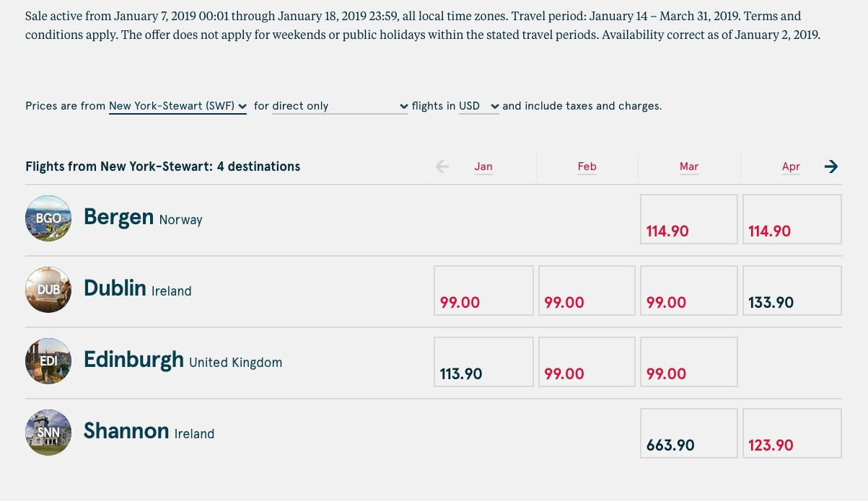The width and height of the screenshot is (868, 501).
Task: Click the next months right arrow
Action: [831, 167]
